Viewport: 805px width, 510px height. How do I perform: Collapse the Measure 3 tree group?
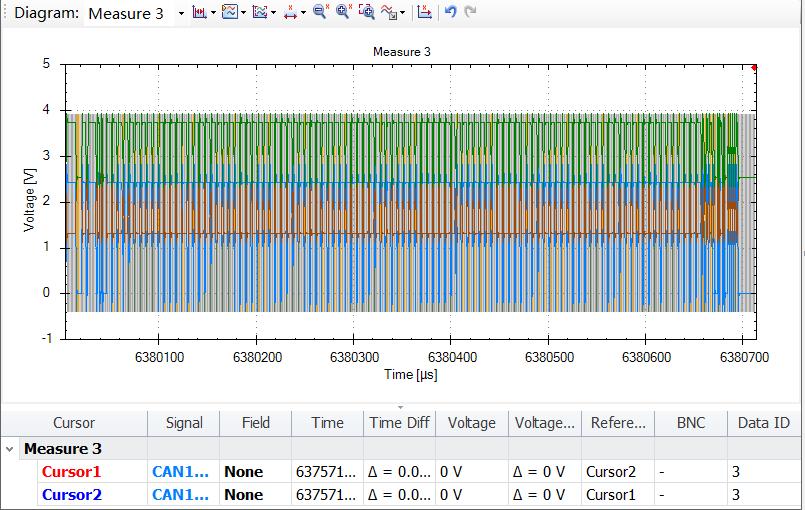pos(10,449)
